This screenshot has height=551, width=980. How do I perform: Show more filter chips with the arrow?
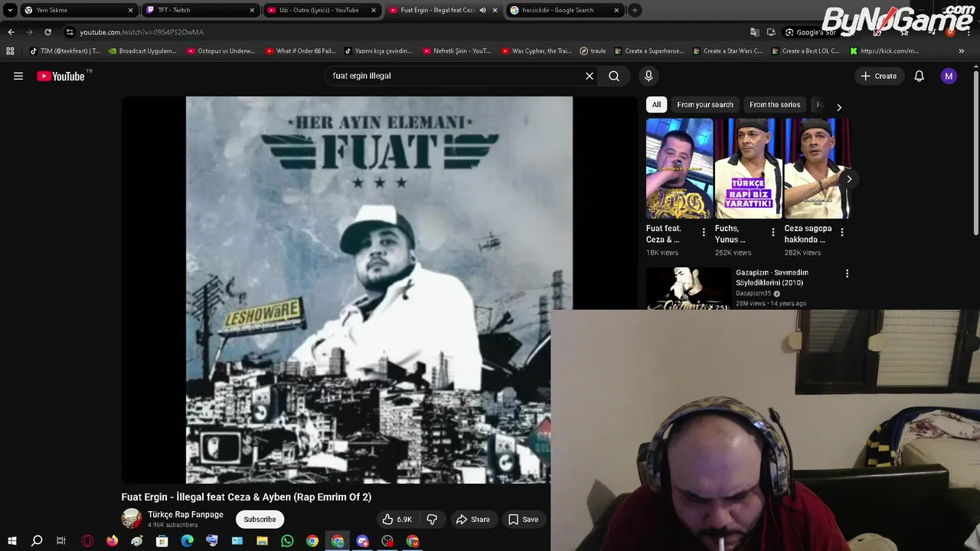point(838,106)
